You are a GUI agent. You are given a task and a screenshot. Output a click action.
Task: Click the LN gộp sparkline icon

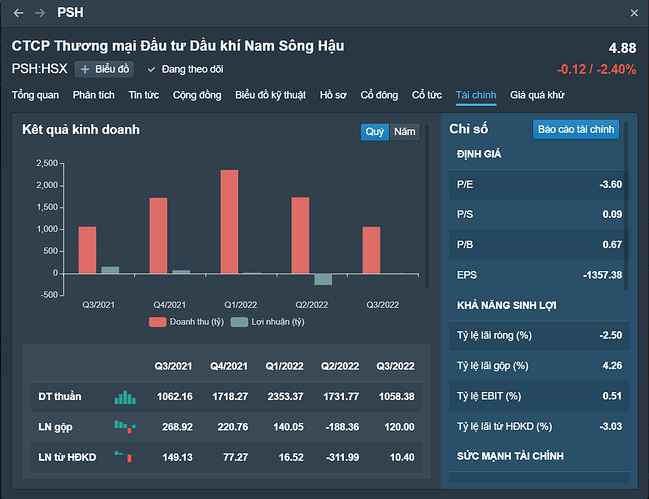125,427
